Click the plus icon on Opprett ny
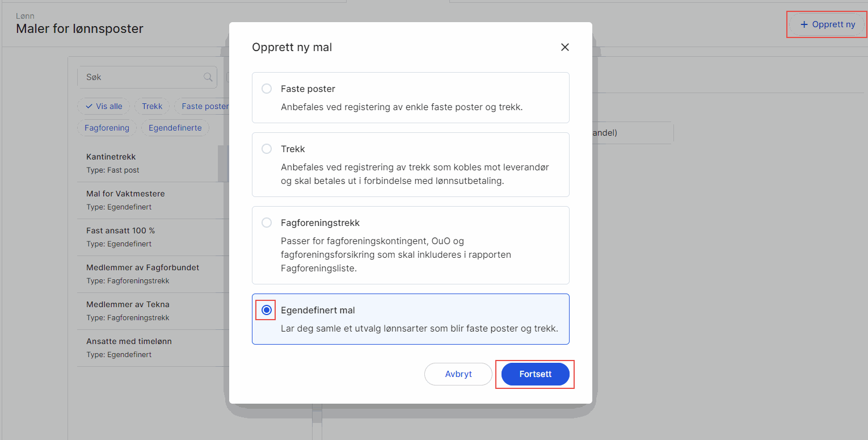The image size is (868, 440). tap(804, 24)
